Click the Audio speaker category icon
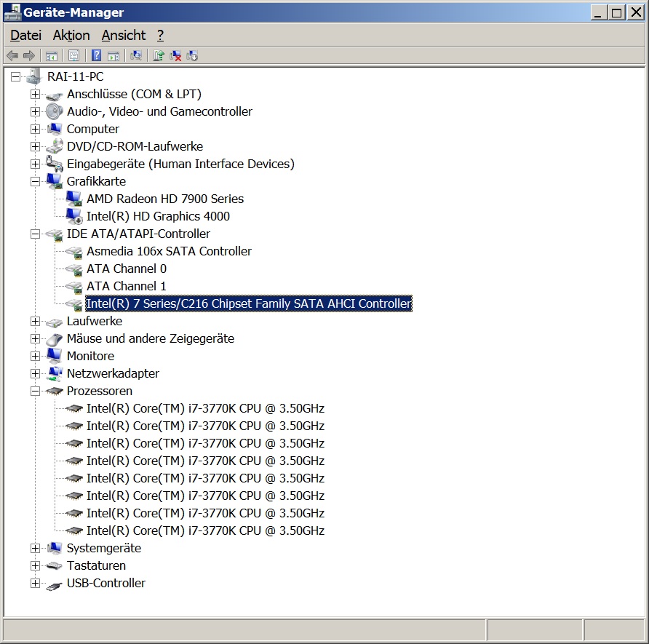Viewport: 649px width, 644px height. point(55,111)
